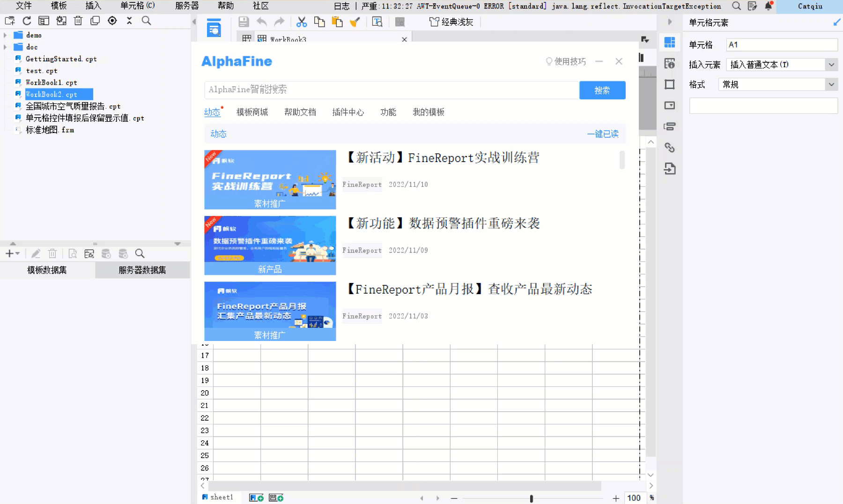Screen dimensions: 843x504
Task: Open the 格式 dropdown
Action: (831, 84)
